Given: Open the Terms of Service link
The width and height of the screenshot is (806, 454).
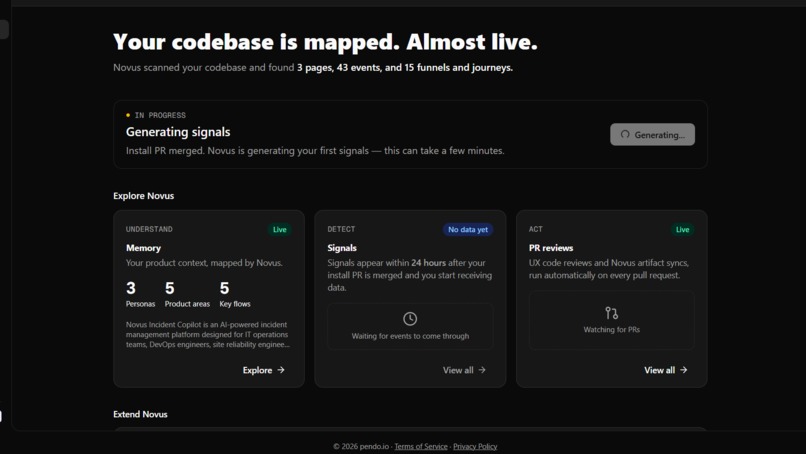Looking at the screenshot, I should tap(421, 446).
